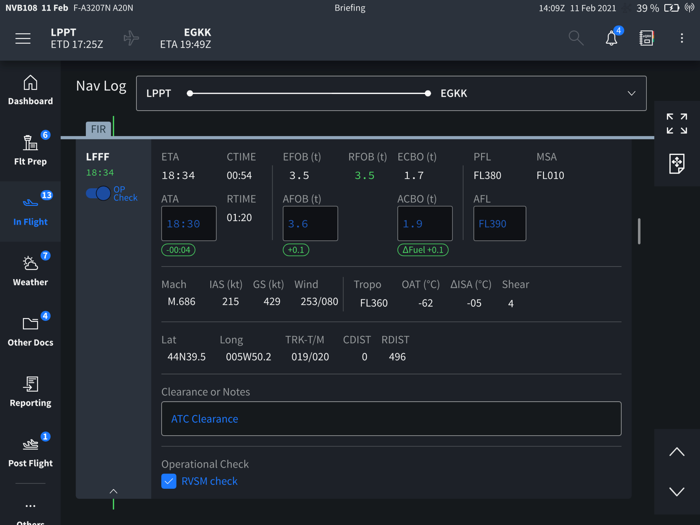Open the flight document icon in header
This screenshot has width=700, height=525.
tap(646, 38)
